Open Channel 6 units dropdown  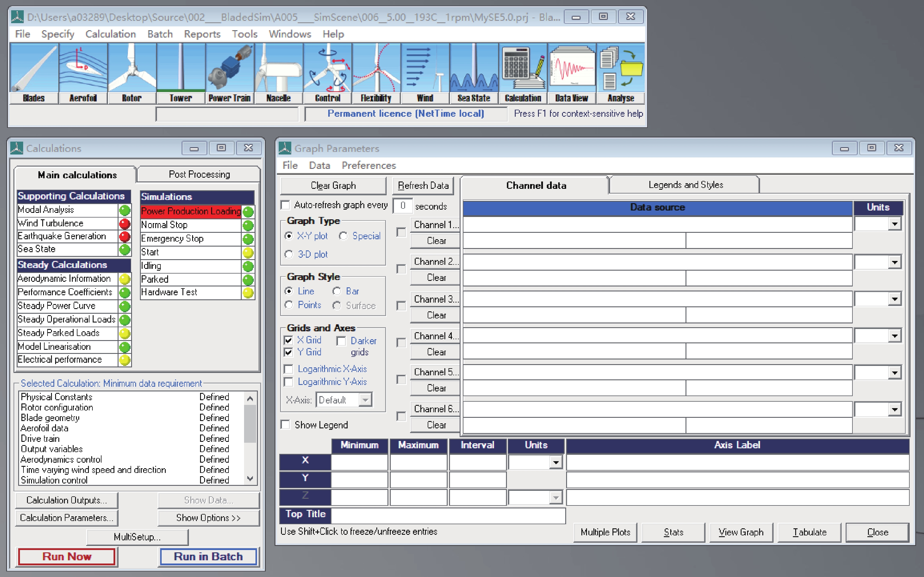(x=895, y=410)
